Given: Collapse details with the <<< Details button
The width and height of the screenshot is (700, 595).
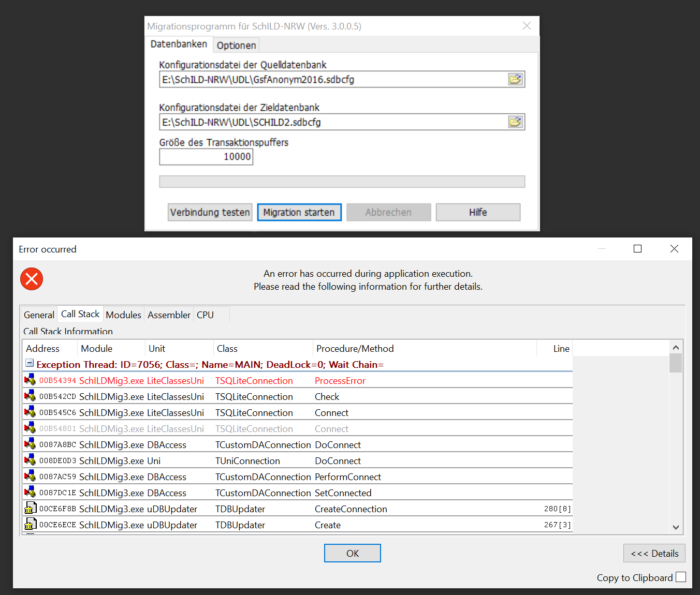Looking at the screenshot, I should pos(654,554).
